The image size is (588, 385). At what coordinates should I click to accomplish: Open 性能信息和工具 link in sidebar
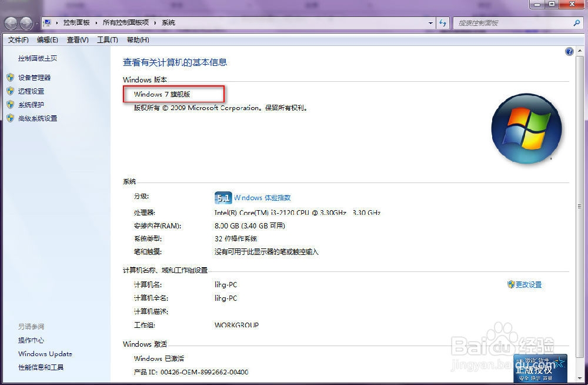point(41,367)
